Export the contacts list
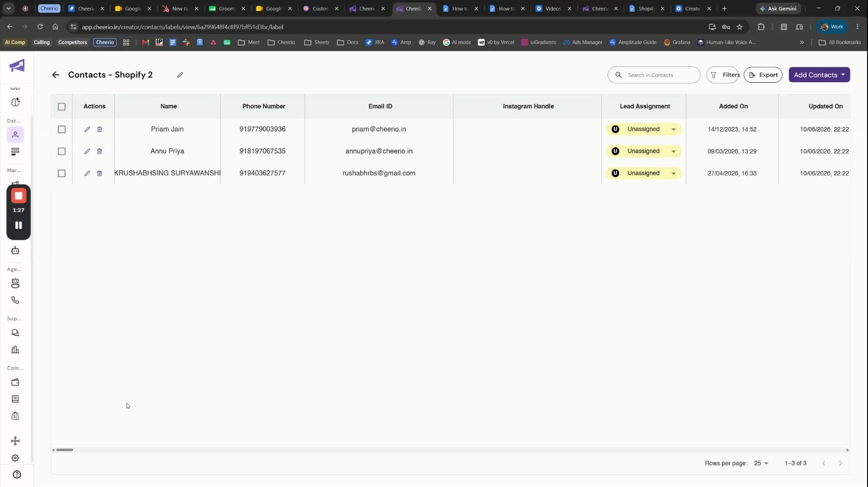The image size is (868, 487). pos(763,75)
